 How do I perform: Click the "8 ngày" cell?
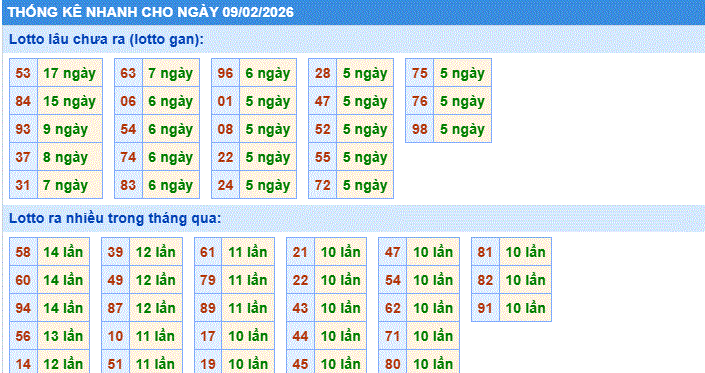[70, 157]
